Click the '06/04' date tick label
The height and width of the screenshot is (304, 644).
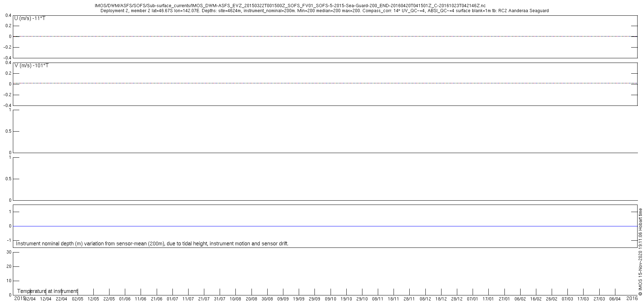click(x=615, y=299)
